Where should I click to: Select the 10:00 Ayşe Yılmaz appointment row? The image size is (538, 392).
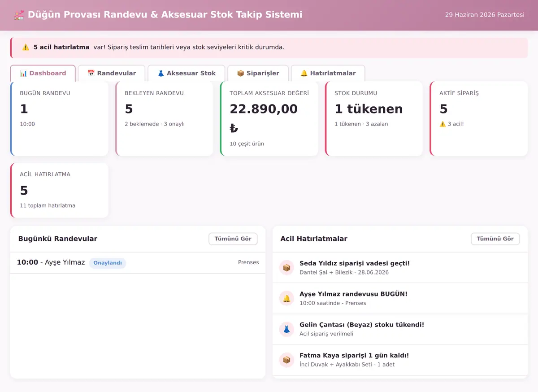click(x=138, y=263)
